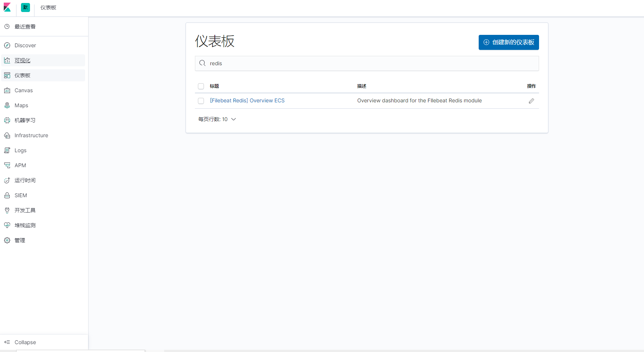Viewport: 644px width, 352px height.
Task: Click the 仪表板 breadcrumb in top bar
Action: tap(48, 7)
